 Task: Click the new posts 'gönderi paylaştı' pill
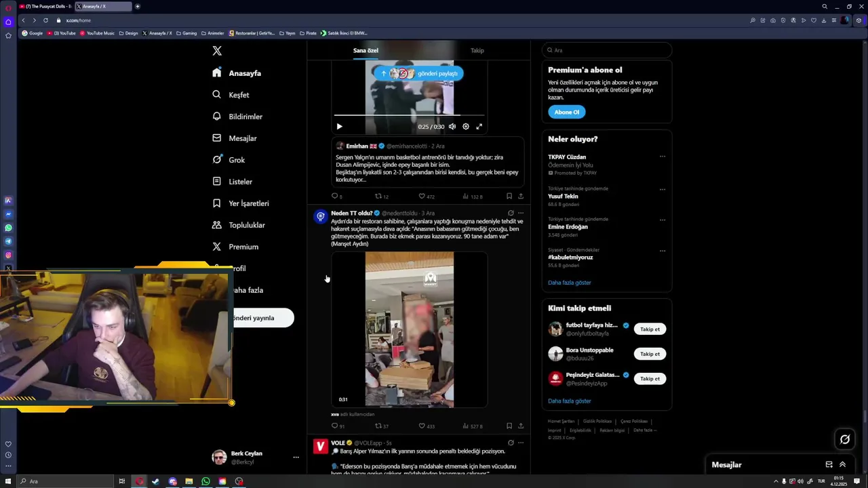coord(418,73)
